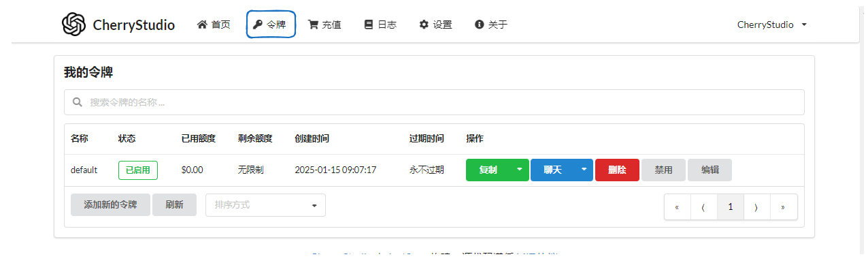868x261 pixels.
Task: Expand the 复制 button dropdown arrow
Action: pyautogui.click(x=520, y=170)
